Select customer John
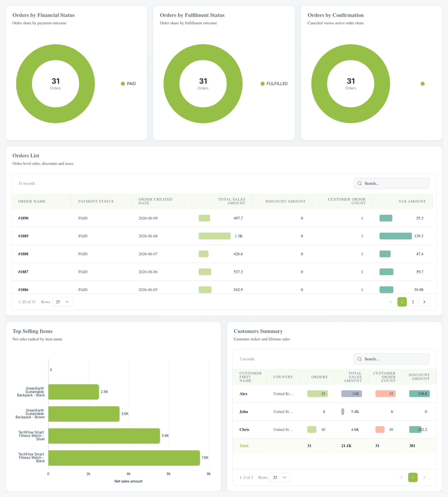 (244, 412)
